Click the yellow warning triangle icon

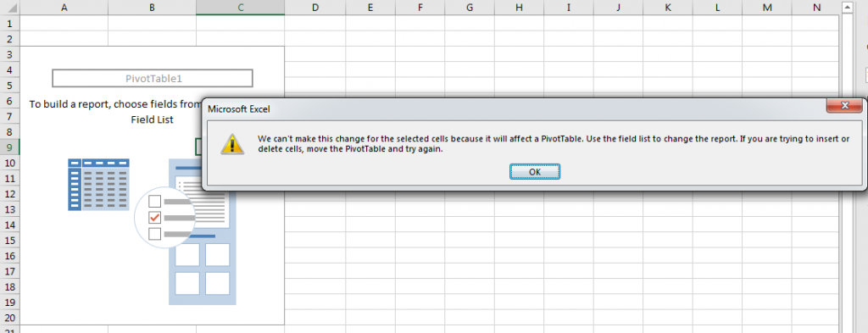click(x=232, y=142)
